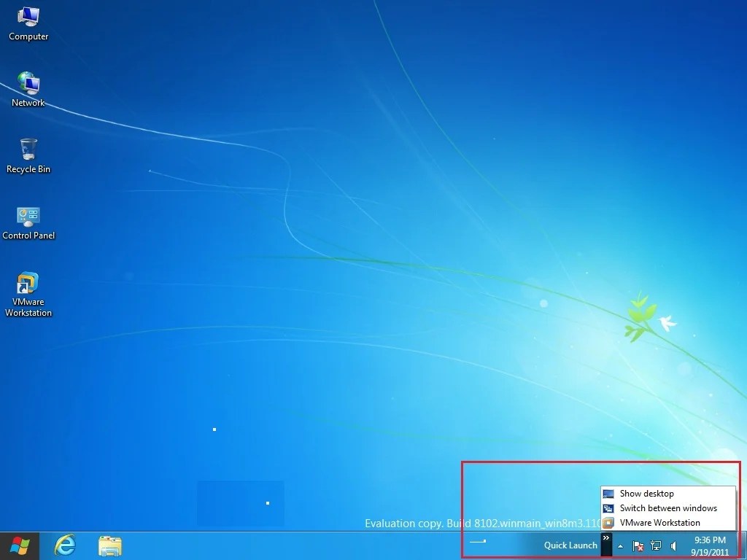
Task: Open Computer from the desktop
Action: [28, 20]
